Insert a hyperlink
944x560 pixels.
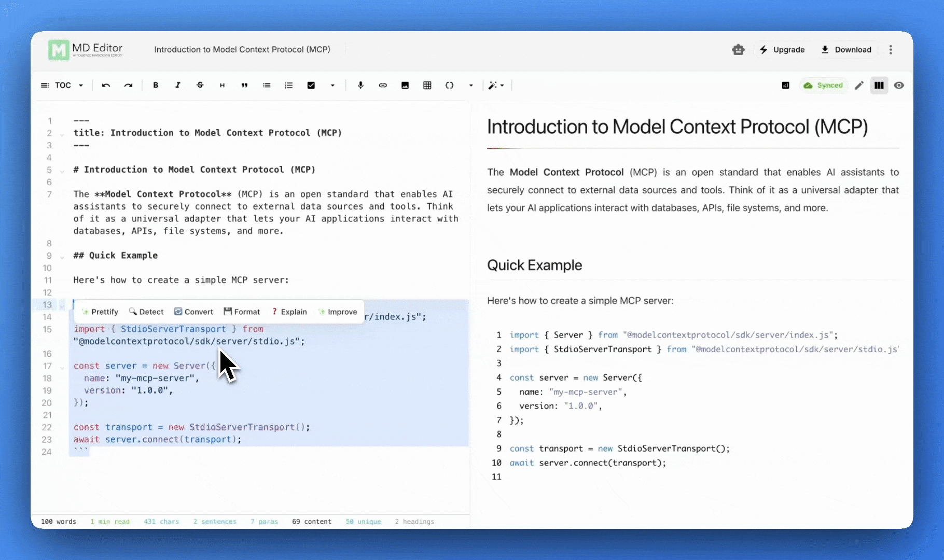(383, 85)
